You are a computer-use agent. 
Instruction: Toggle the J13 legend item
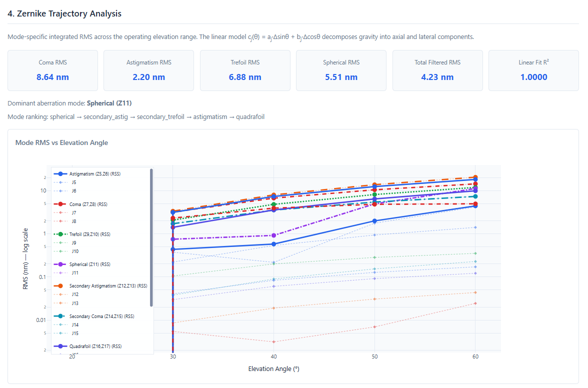pyautogui.click(x=74, y=303)
